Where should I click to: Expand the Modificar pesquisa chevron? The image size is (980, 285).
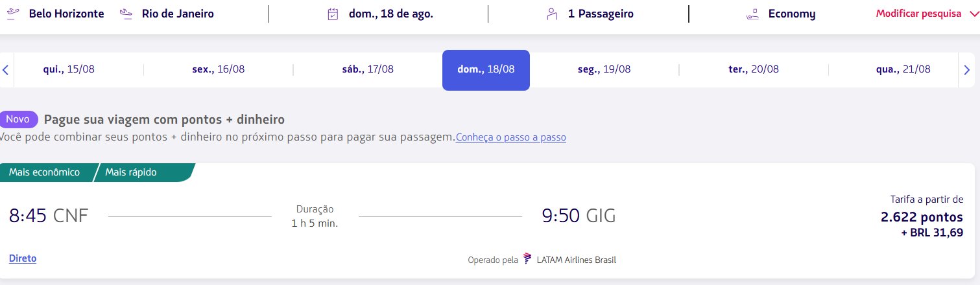972,14
